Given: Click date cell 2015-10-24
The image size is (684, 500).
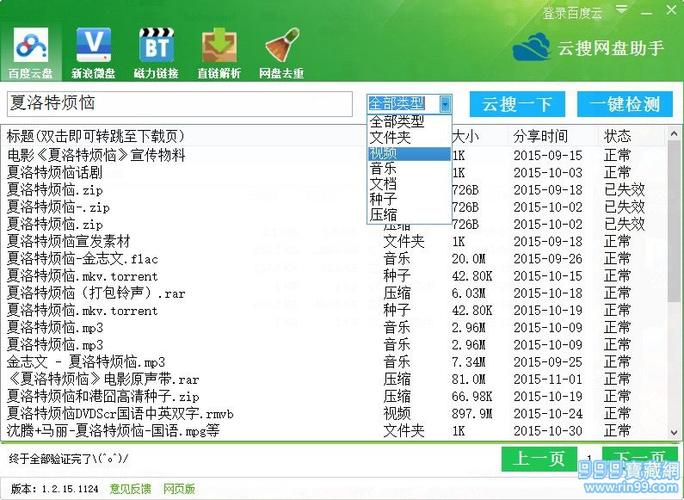Looking at the screenshot, I should (x=548, y=414).
